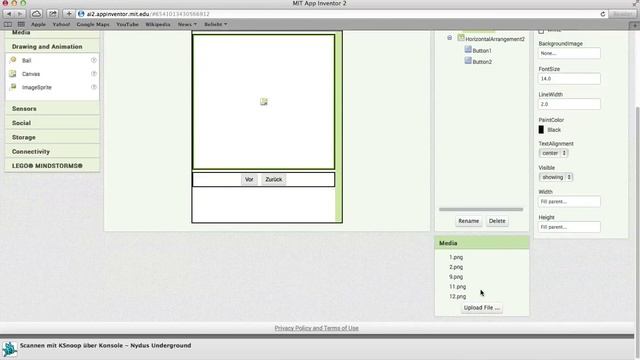Click the Delete component button
Viewport: 640px width, 360px height.
coord(497,221)
